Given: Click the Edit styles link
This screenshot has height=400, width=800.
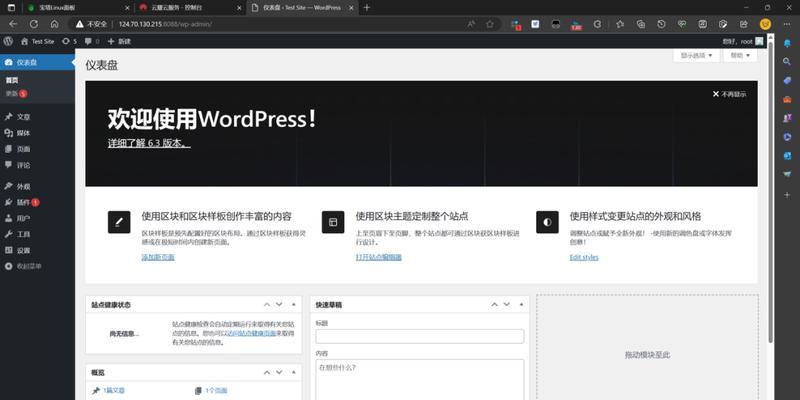Looking at the screenshot, I should click(x=584, y=257).
